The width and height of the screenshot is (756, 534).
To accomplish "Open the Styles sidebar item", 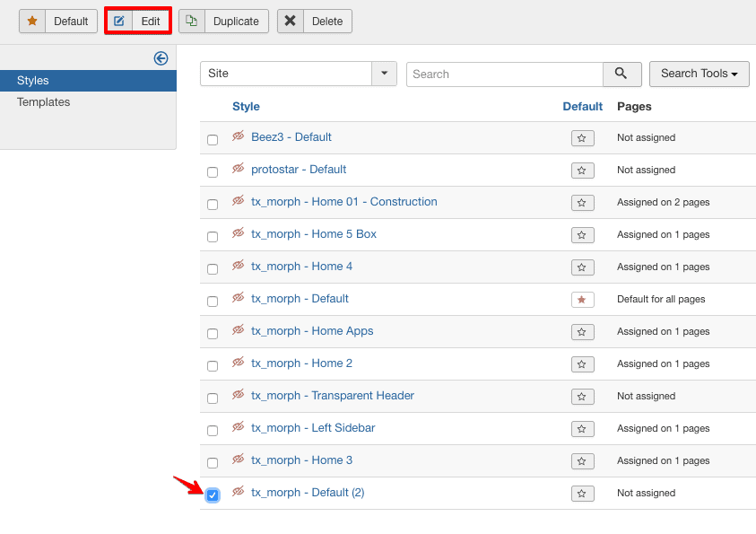I will click(88, 81).
